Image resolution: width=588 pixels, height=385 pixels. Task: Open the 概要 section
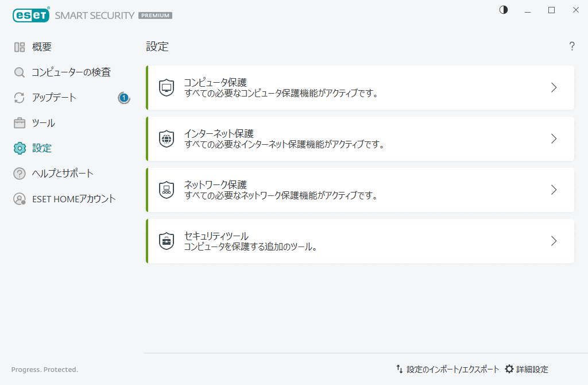click(x=19, y=47)
